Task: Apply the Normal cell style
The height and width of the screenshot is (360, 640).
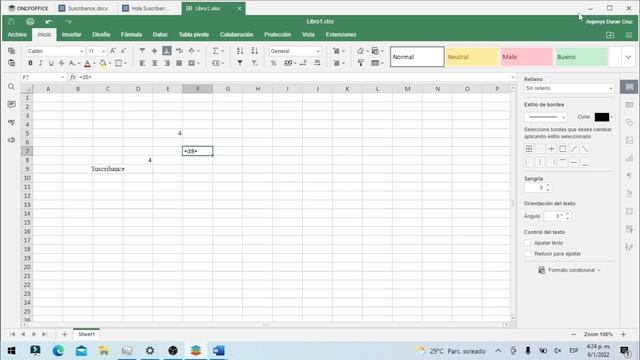Action: (x=417, y=57)
